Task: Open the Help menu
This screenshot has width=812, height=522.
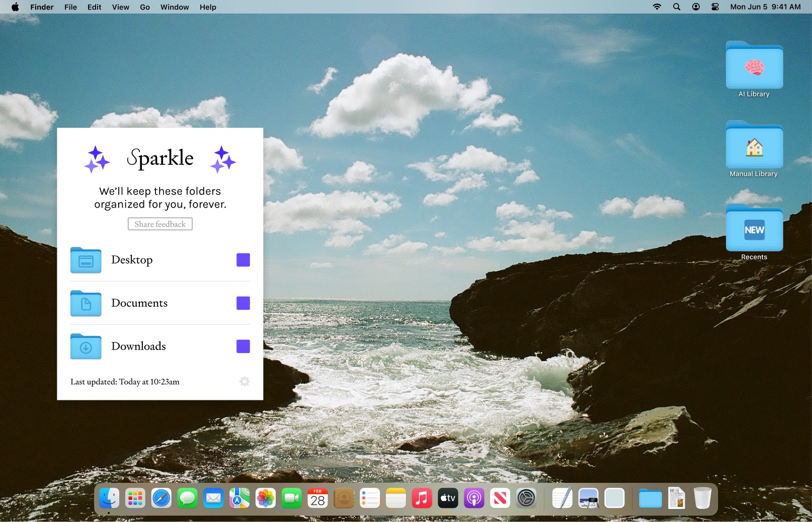Action: coord(208,7)
